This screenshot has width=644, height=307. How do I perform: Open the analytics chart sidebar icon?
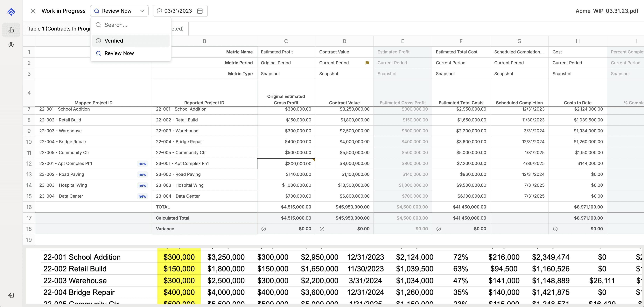[11, 30]
